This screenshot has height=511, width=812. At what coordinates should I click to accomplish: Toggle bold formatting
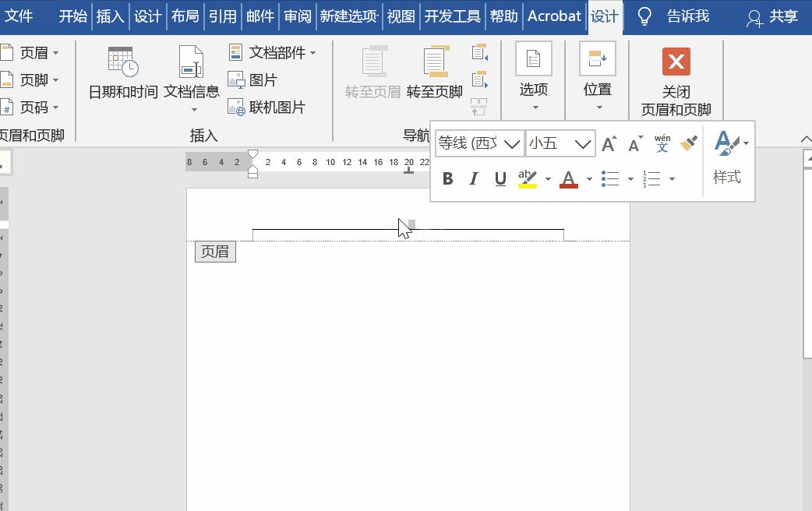(x=447, y=178)
